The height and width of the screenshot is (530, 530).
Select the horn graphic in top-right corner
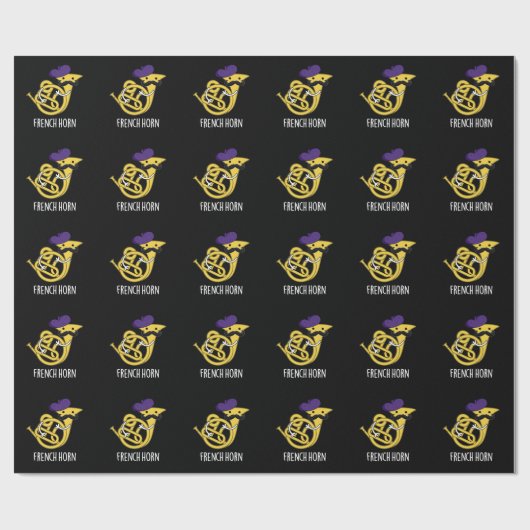click(x=471, y=91)
